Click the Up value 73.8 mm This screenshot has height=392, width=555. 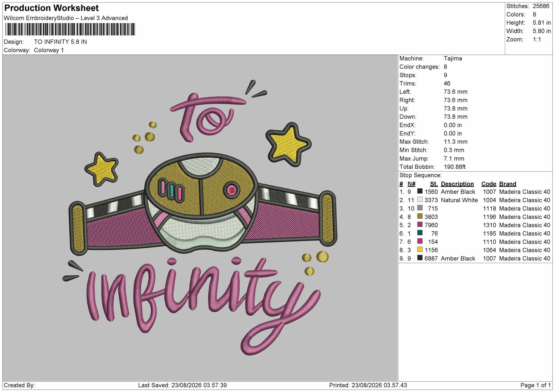pyautogui.click(x=455, y=108)
